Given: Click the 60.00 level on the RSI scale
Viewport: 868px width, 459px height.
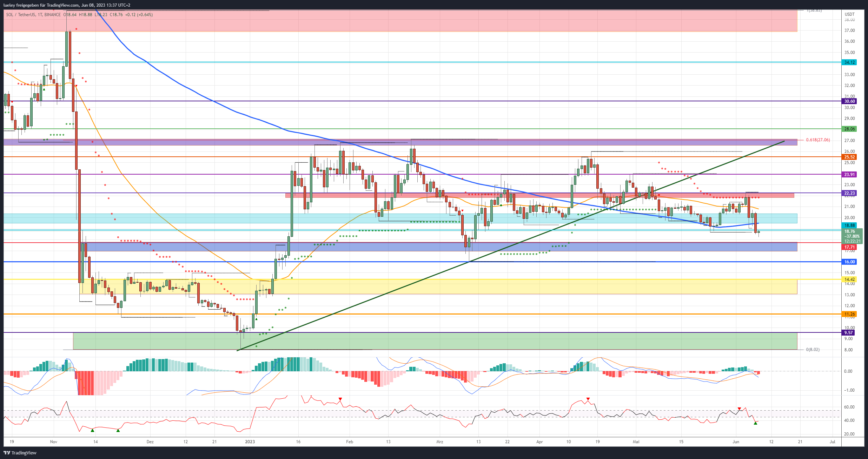Looking at the screenshot, I should [x=849, y=407].
